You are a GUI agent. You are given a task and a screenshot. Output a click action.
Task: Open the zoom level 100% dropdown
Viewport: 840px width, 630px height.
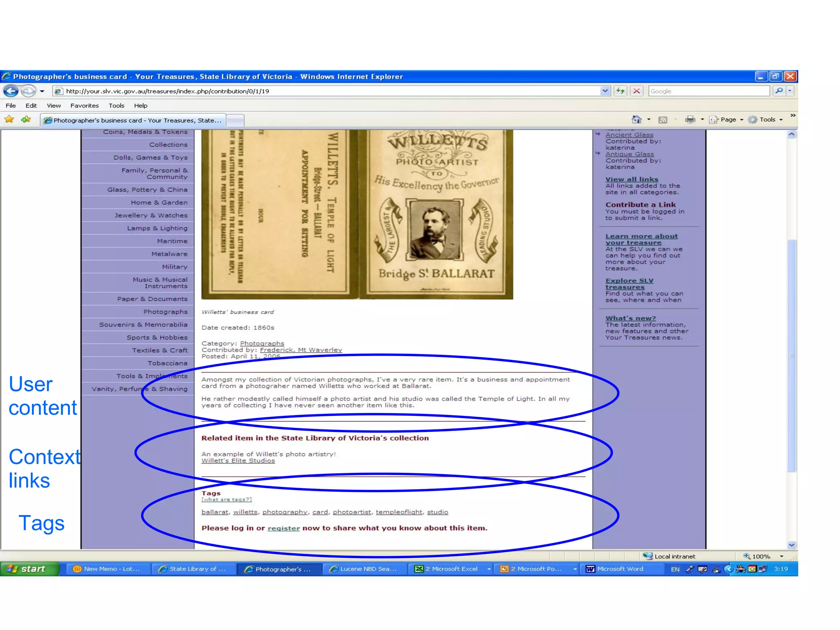(x=781, y=556)
